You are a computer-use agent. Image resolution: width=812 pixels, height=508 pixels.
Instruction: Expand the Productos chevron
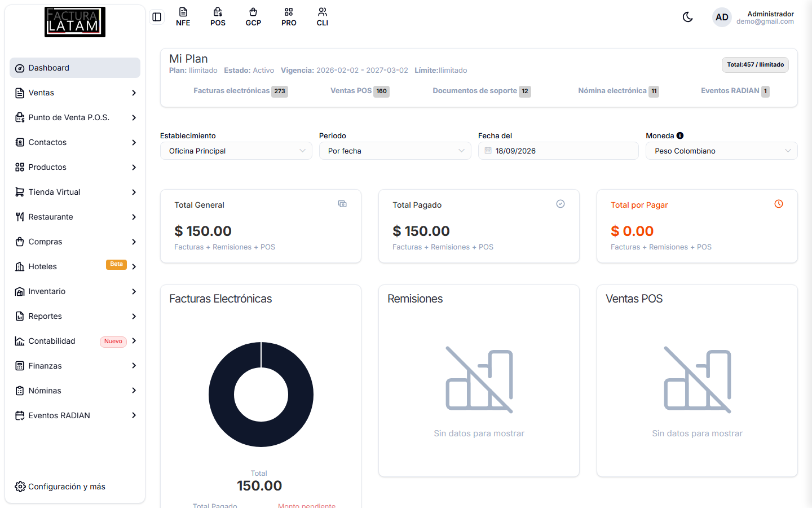134,167
